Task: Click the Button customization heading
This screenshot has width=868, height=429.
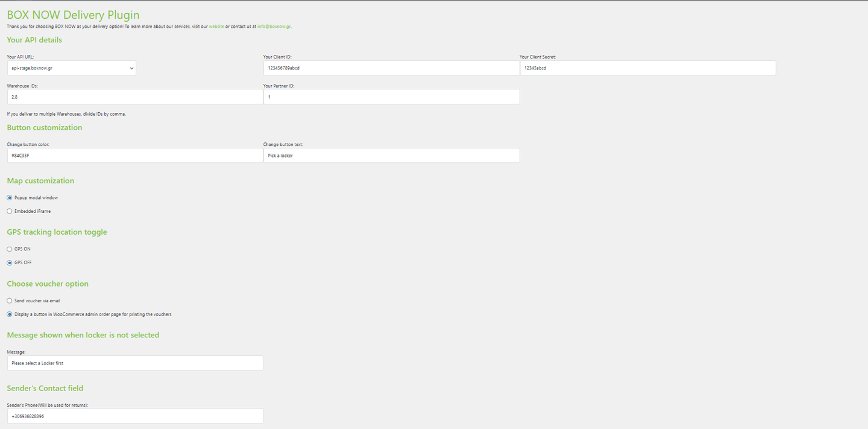Action: click(x=45, y=127)
